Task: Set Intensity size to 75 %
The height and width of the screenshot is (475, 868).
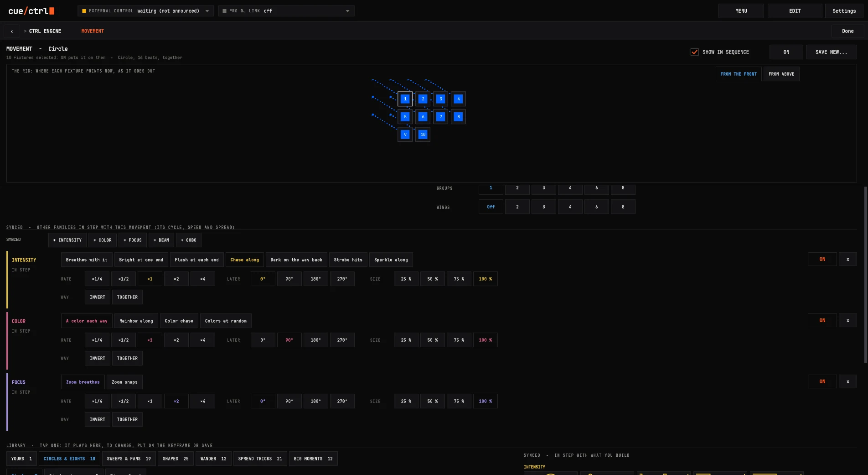Action: [x=459, y=279]
